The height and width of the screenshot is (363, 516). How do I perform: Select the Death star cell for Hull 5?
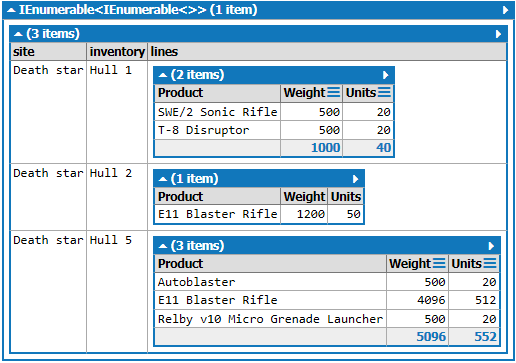49,291
